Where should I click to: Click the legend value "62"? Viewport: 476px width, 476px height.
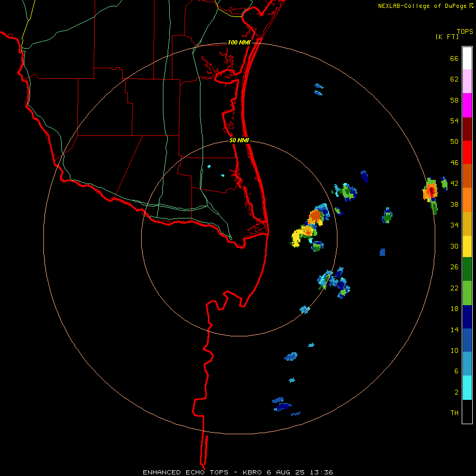coord(454,79)
